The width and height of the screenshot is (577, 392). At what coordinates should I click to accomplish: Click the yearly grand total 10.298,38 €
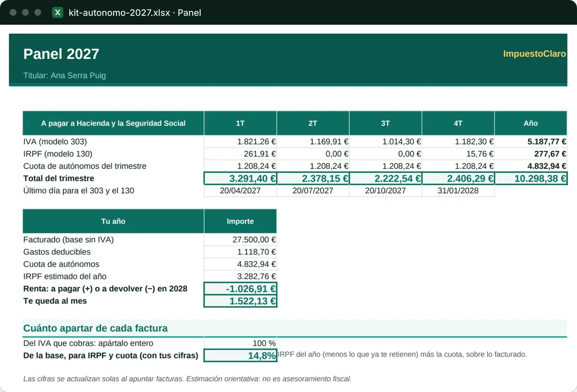(x=531, y=178)
